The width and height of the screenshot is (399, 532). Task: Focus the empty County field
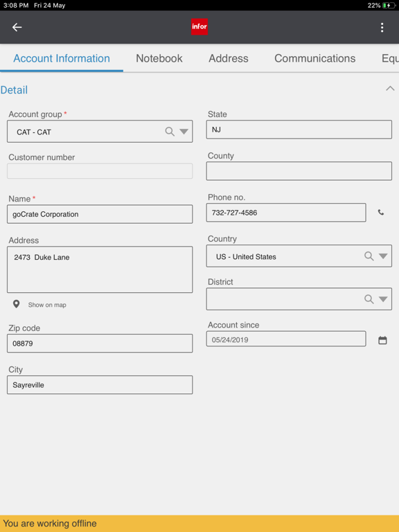[x=299, y=171]
